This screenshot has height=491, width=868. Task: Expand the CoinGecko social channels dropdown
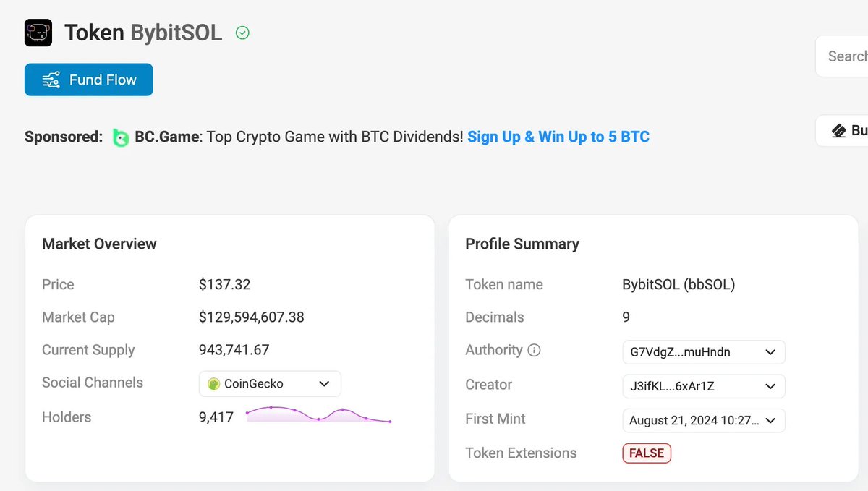click(x=270, y=384)
